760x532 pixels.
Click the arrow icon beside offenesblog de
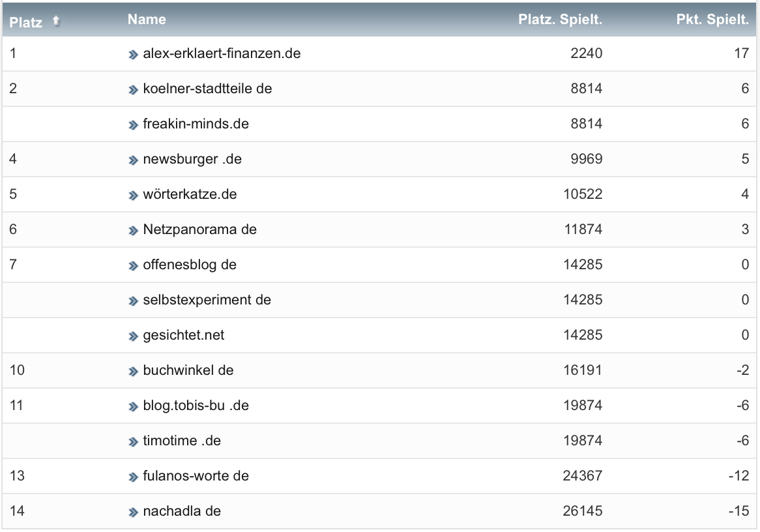point(133,266)
